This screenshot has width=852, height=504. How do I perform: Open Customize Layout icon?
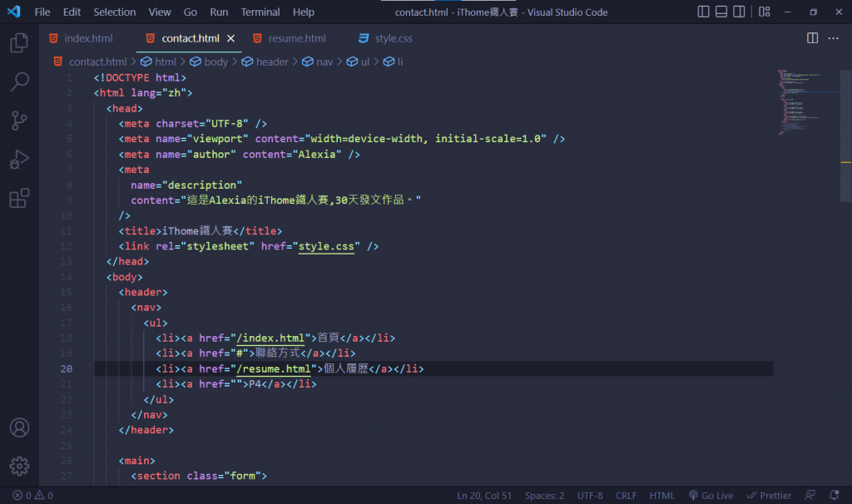click(x=765, y=12)
